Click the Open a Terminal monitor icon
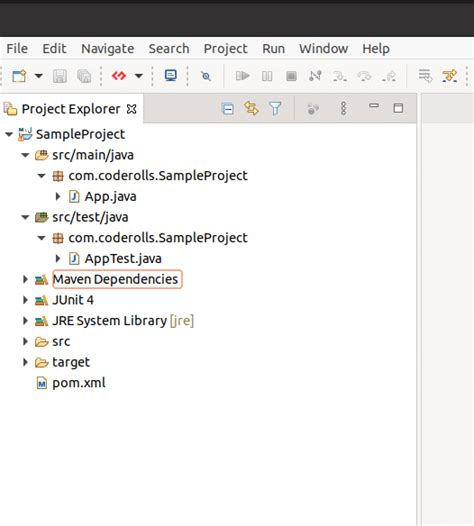 point(171,75)
